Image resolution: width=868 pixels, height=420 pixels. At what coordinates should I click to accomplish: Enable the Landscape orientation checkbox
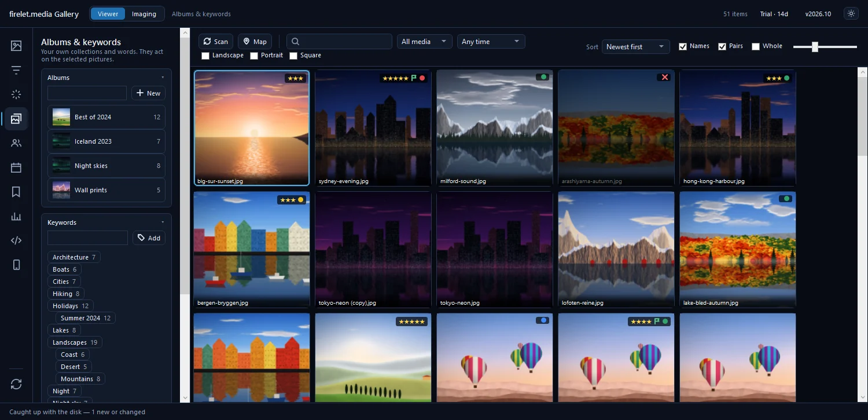[205, 56]
